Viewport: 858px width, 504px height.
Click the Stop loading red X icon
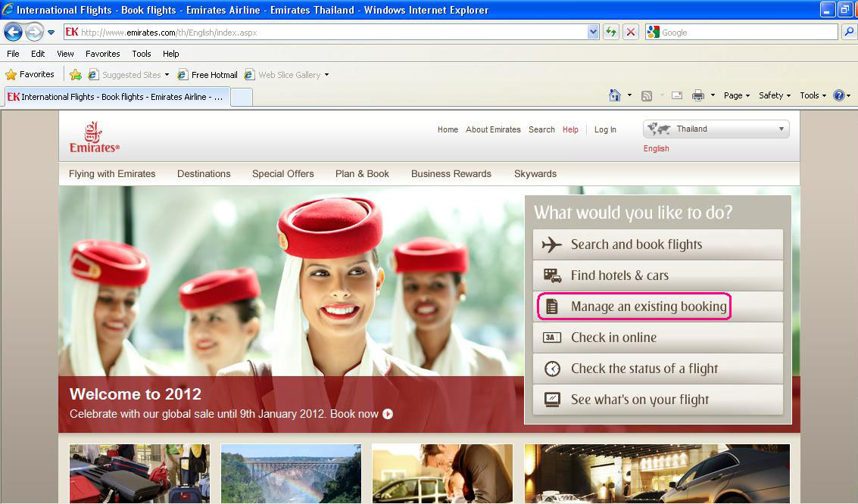tap(630, 33)
